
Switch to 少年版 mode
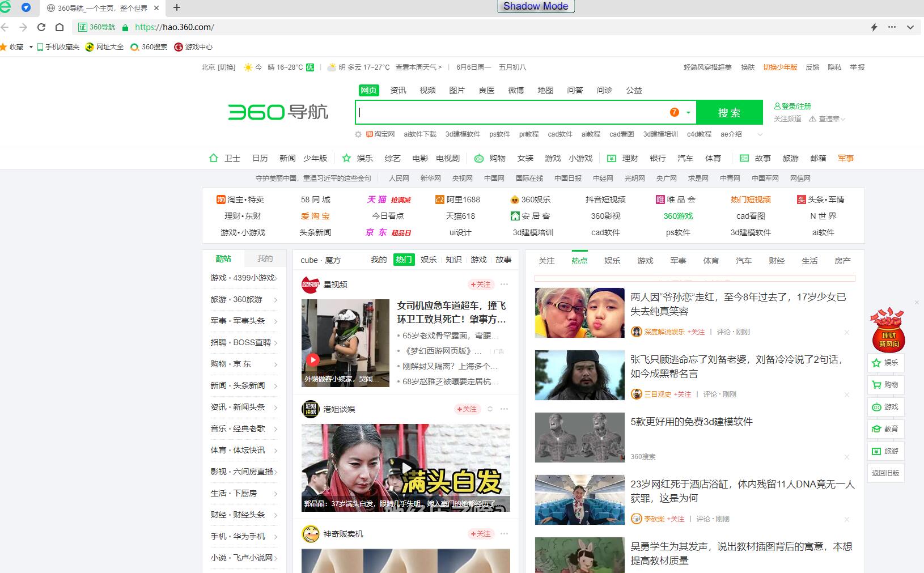coord(780,67)
